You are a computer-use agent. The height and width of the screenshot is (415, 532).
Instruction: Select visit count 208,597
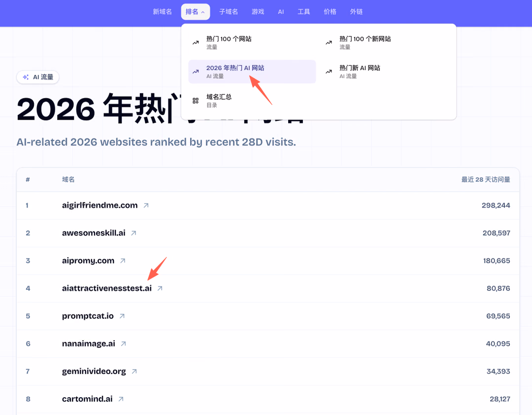(x=497, y=233)
